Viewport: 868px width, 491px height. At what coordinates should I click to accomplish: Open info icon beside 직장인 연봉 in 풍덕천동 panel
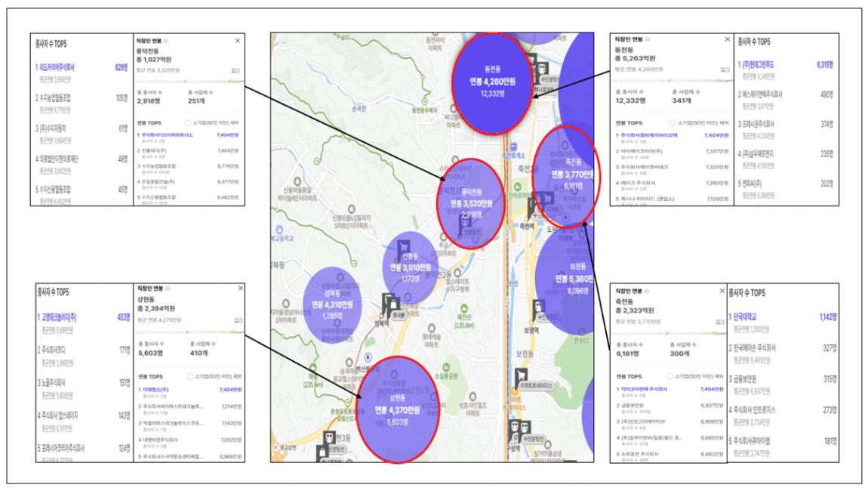pyautogui.click(x=166, y=41)
